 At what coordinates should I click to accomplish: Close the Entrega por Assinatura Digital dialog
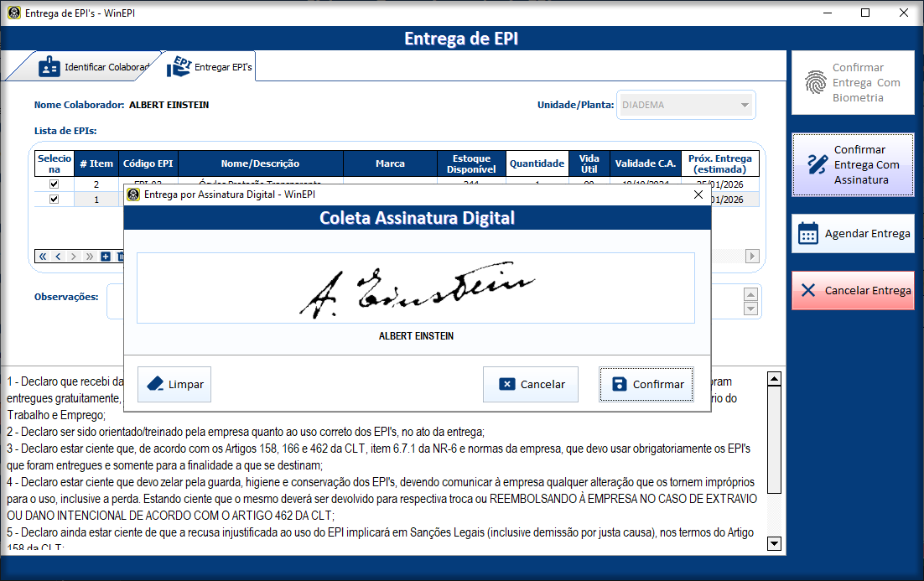[x=698, y=195]
